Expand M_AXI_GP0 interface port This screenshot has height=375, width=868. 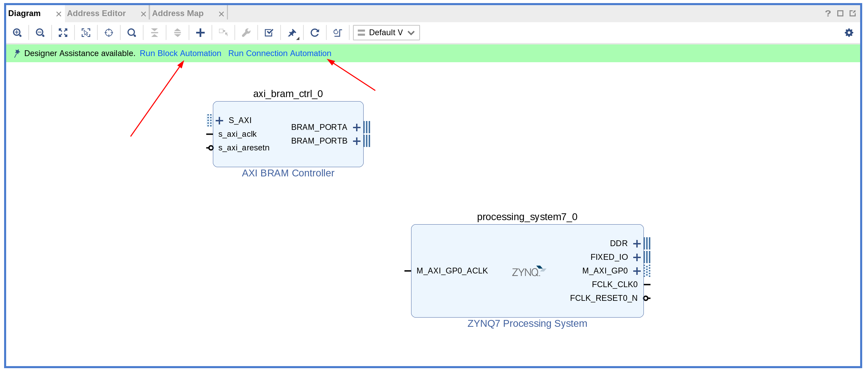[x=637, y=271]
